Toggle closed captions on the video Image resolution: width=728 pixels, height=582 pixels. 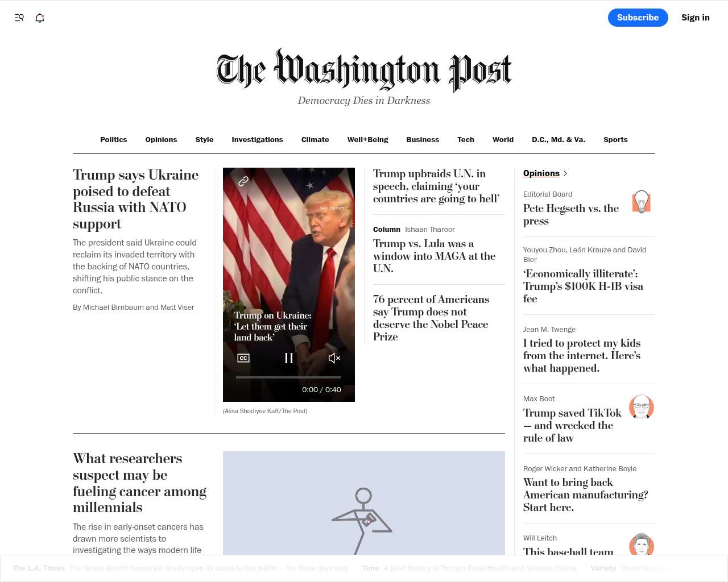[243, 358]
